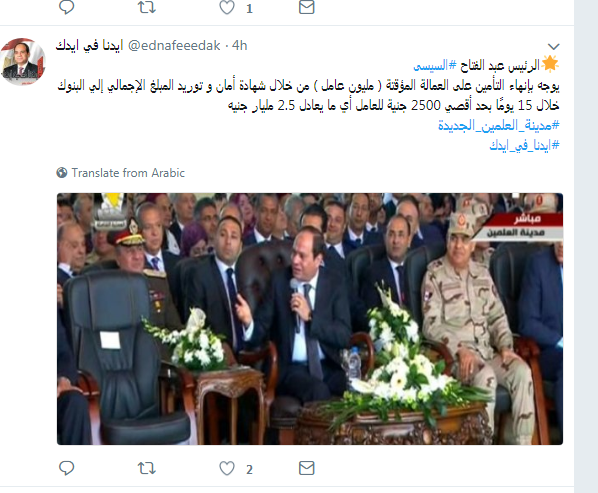Open the attached tweet photo
This screenshot has width=598, height=493.
click(310, 319)
